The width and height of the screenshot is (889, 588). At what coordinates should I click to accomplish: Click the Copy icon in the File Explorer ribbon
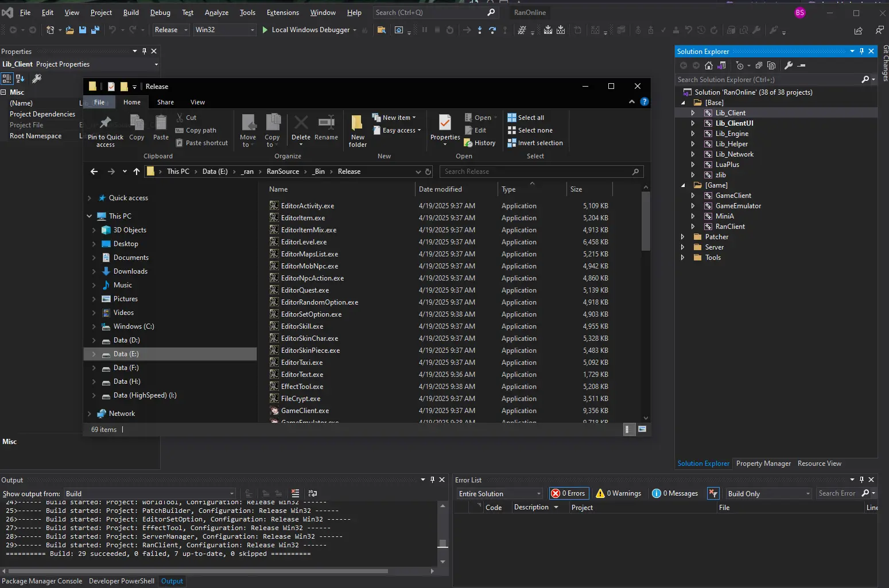point(137,127)
